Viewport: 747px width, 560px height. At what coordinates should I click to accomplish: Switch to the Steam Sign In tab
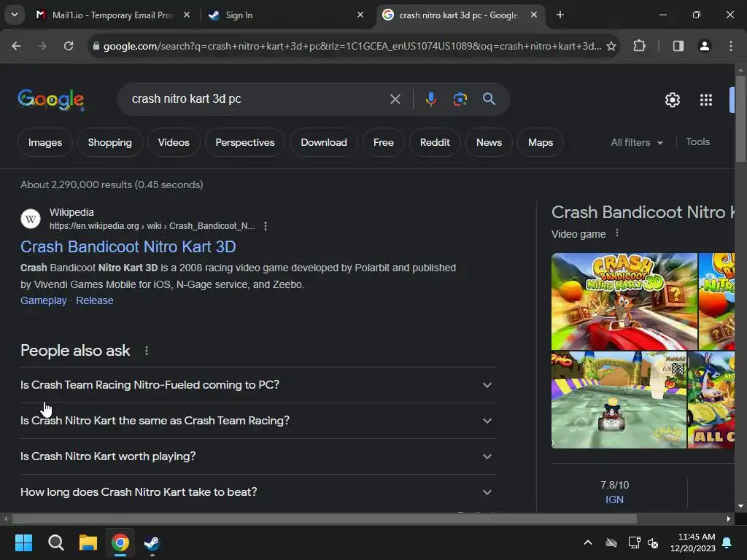(x=286, y=15)
